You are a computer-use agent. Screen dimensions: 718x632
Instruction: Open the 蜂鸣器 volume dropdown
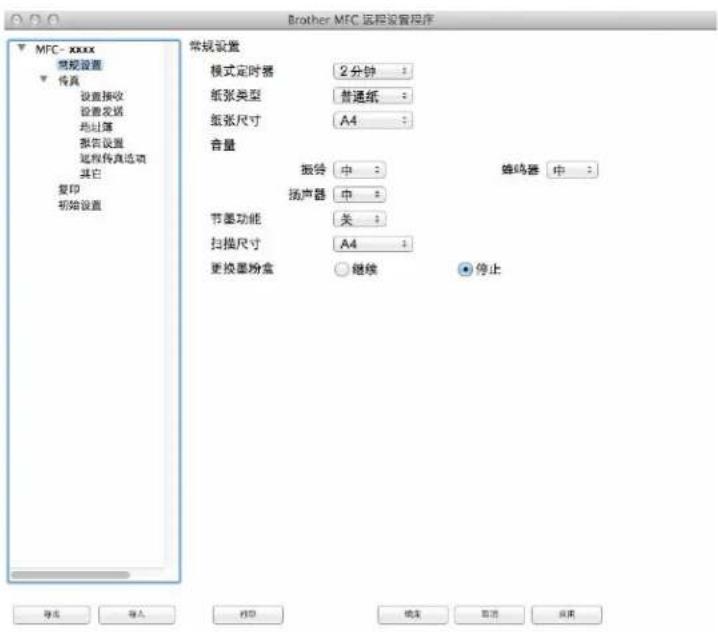tap(572, 170)
